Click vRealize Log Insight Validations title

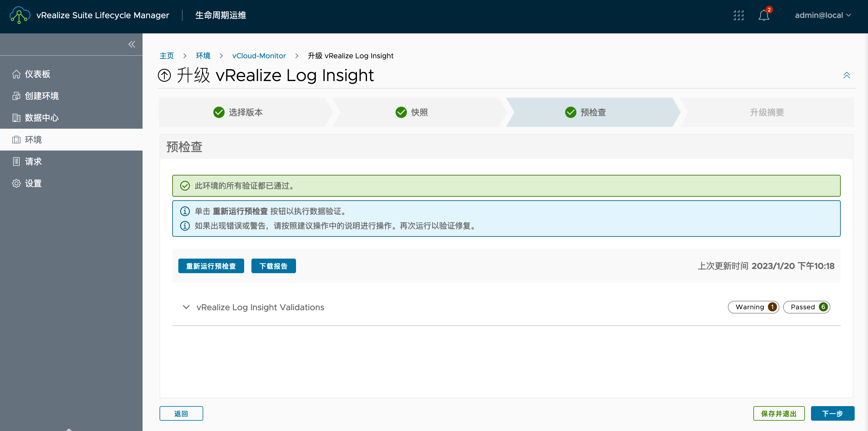260,307
